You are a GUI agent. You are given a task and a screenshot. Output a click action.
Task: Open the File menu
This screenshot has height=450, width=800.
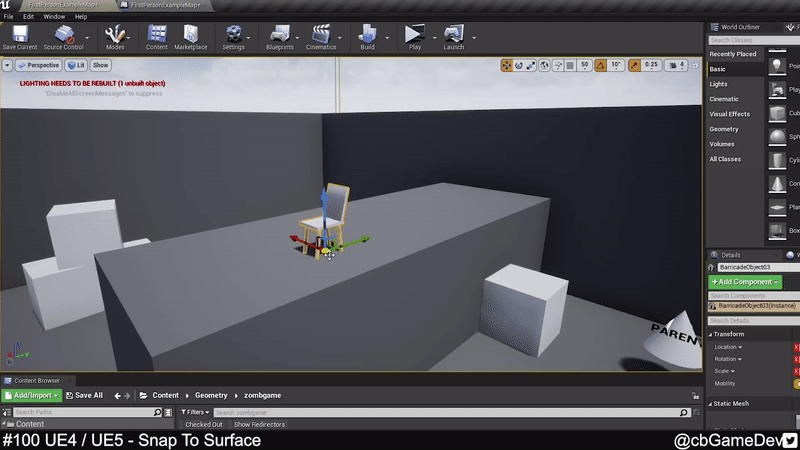point(9,17)
